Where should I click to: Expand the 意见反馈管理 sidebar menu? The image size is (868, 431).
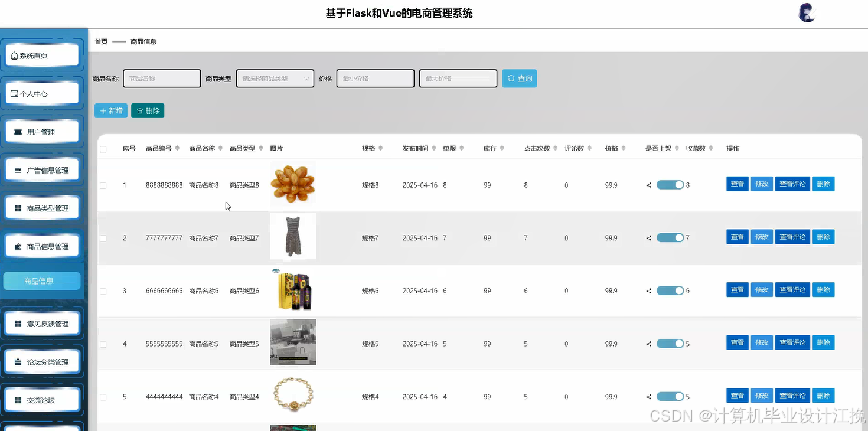coord(42,324)
